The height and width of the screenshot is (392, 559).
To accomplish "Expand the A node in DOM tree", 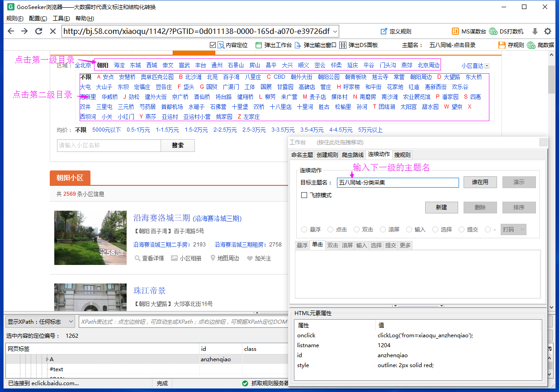I will (x=47, y=359).
